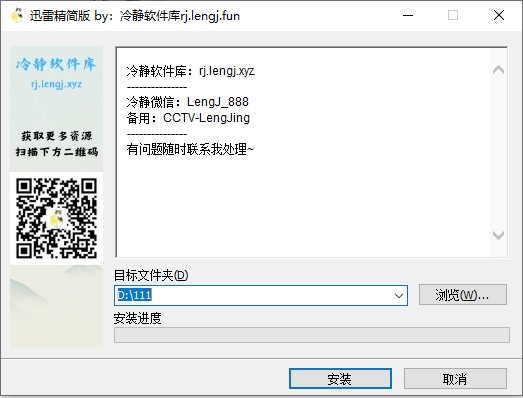Click the text 有问题随时联系我处理~
The width and height of the screenshot is (523, 398).
[190, 149]
